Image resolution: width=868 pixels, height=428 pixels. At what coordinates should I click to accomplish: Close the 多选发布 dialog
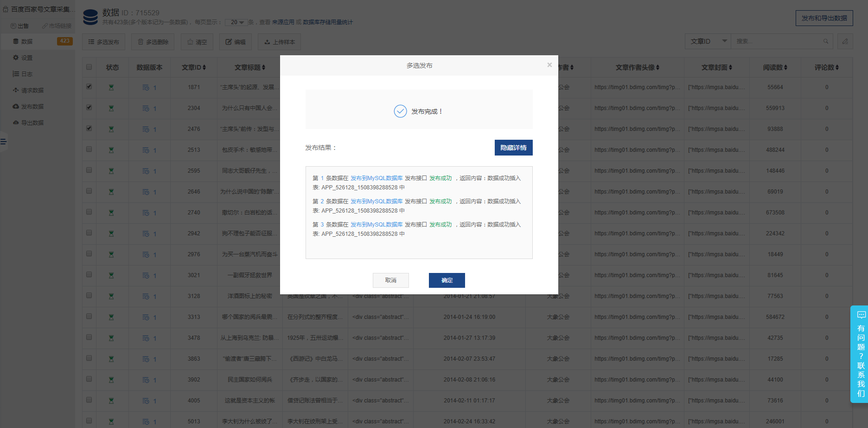click(549, 65)
